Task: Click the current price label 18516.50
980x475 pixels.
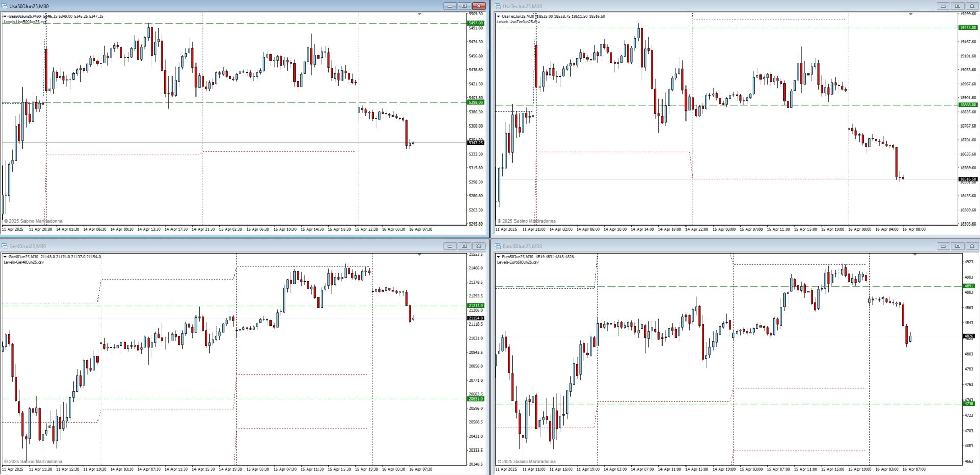Action: point(968,179)
